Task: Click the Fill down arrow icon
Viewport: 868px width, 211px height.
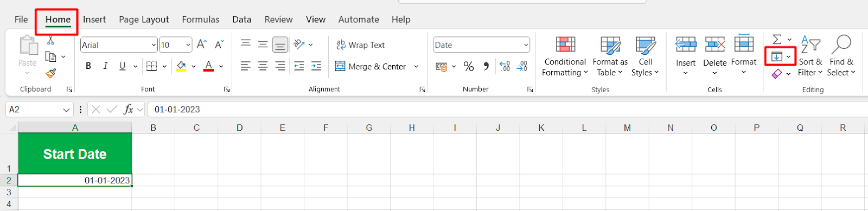Action: [x=777, y=57]
